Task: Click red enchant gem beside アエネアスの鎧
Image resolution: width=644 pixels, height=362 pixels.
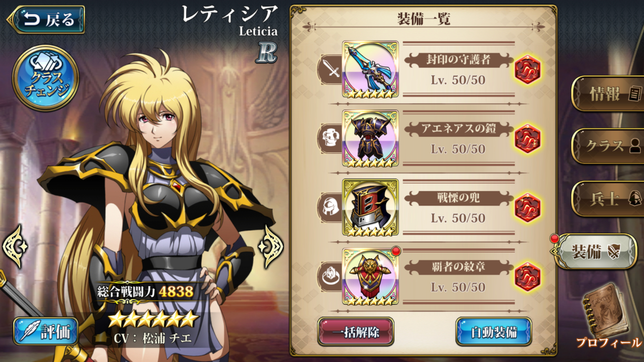Action: point(527,138)
